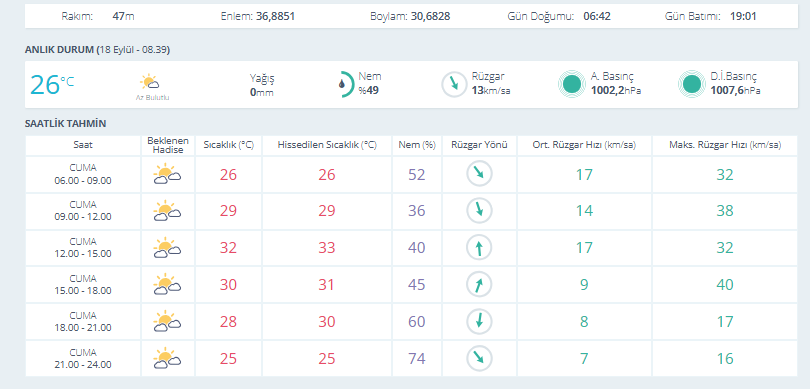Click the Hissedilen Sıcaklık (°C) column header
Image resolution: width=810 pixels, height=389 pixels.
point(327,145)
